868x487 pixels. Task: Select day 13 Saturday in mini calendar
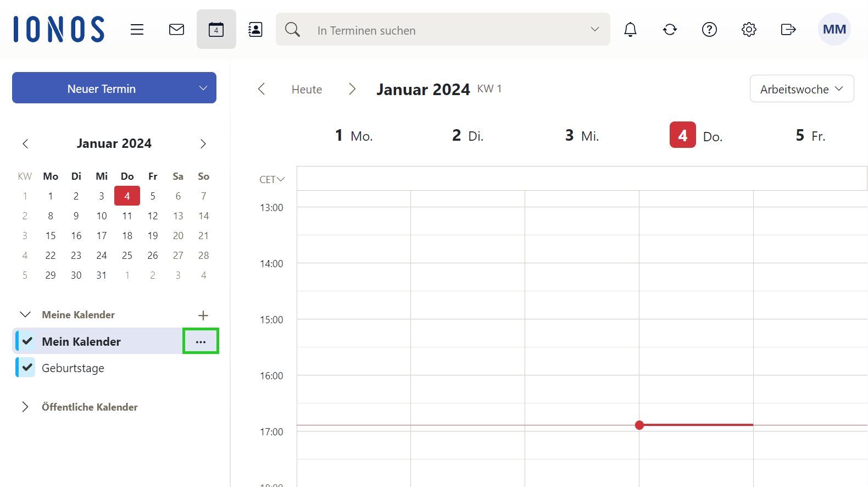click(x=178, y=215)
